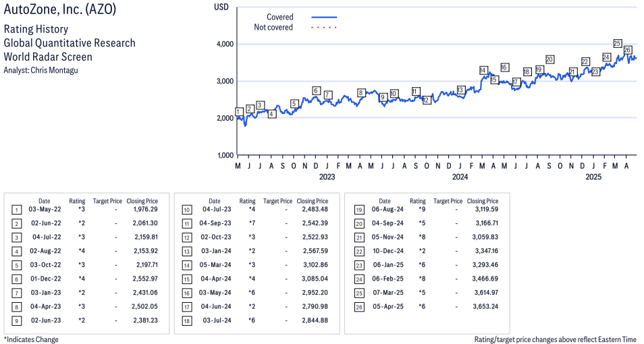Click the table index box 10

tap(186, 210)
